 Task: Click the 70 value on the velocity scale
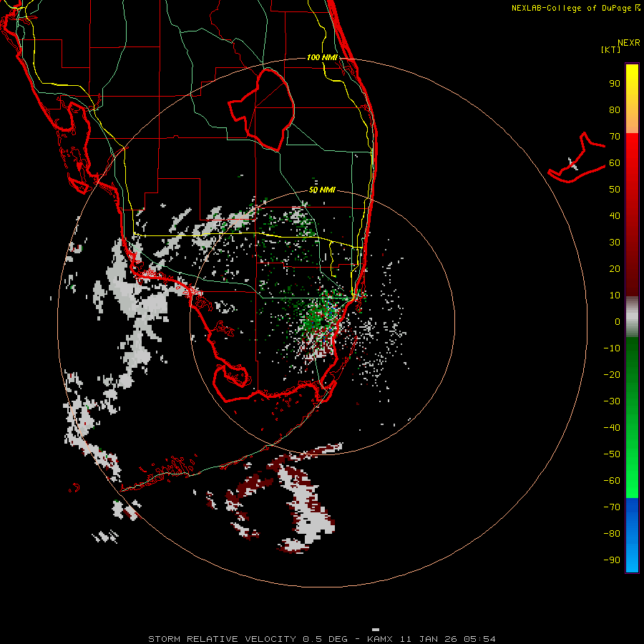click(x=615, y=137)
